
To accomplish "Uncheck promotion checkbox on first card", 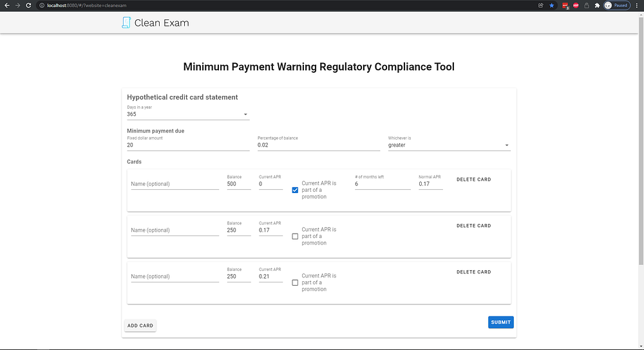I will (295, 190).
